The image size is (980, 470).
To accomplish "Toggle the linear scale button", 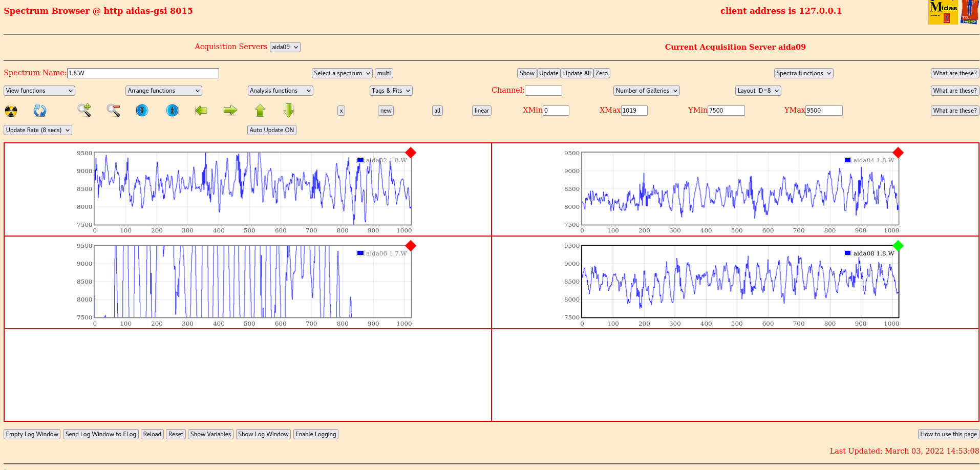I will [x=481, y=111].
